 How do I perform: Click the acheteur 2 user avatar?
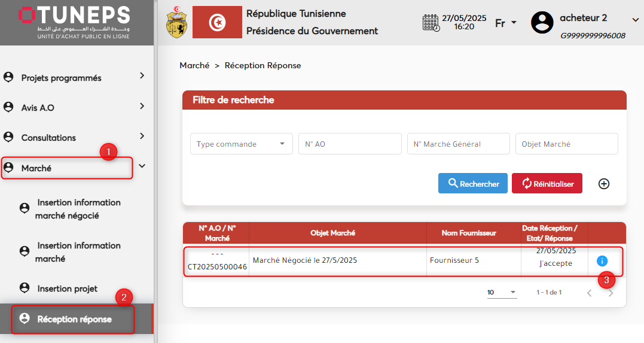542,23
